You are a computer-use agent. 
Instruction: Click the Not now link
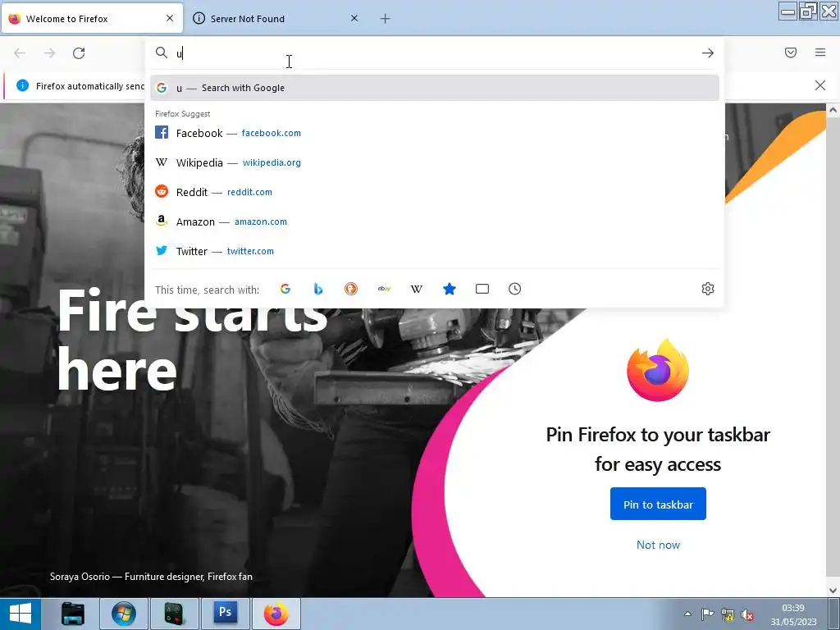pyautogui.click(x=658, y=545)
